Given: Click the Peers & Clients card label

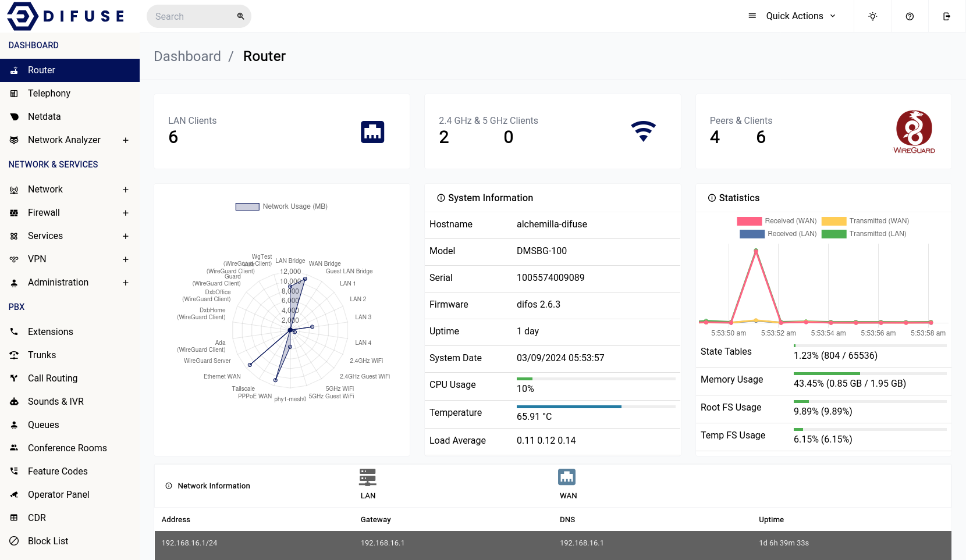Looking at the screenshot, I should click(741, 121).
